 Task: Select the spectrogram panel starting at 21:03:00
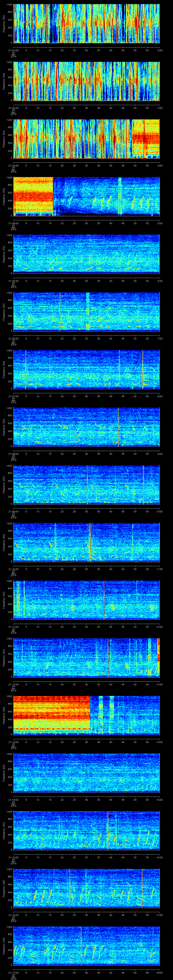point(86,139)
